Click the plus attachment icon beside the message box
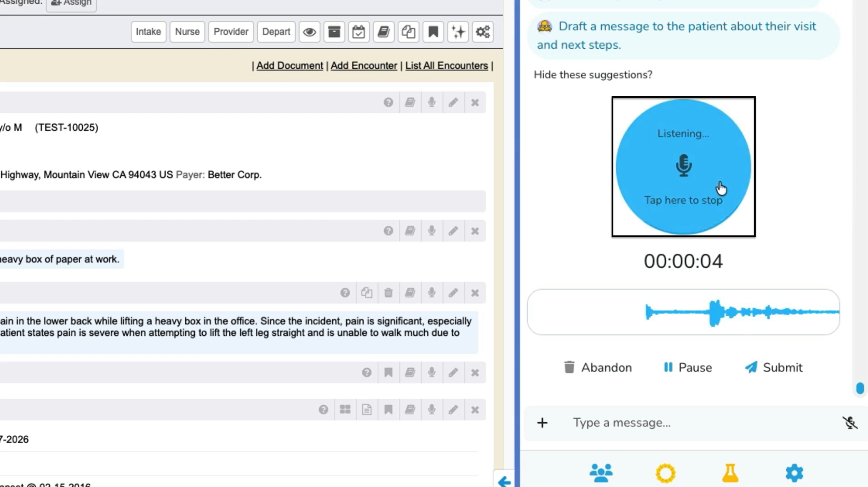 [542, 423]
